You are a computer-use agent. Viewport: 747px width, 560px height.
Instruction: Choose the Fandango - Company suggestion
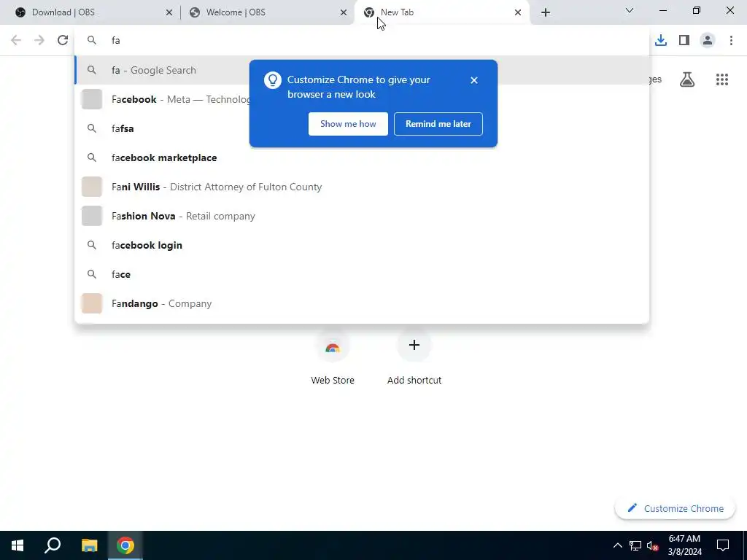(362, 303)
